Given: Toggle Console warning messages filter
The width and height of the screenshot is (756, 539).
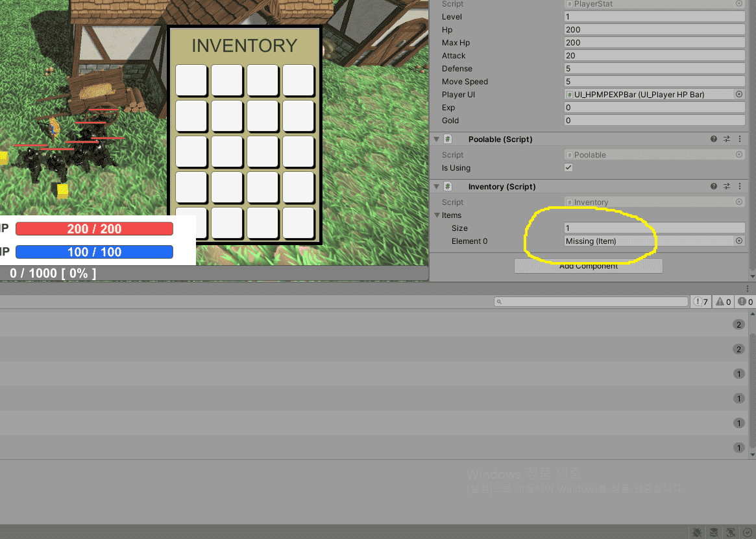Looking at the screenshot, I should pos(723,302).
